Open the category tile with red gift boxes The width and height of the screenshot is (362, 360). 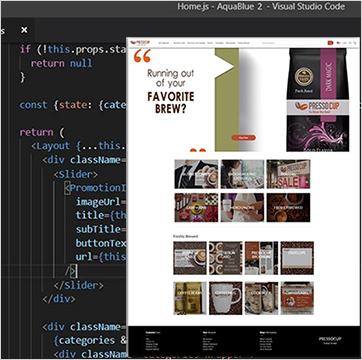pyautogui.click(x=196, y=207)
